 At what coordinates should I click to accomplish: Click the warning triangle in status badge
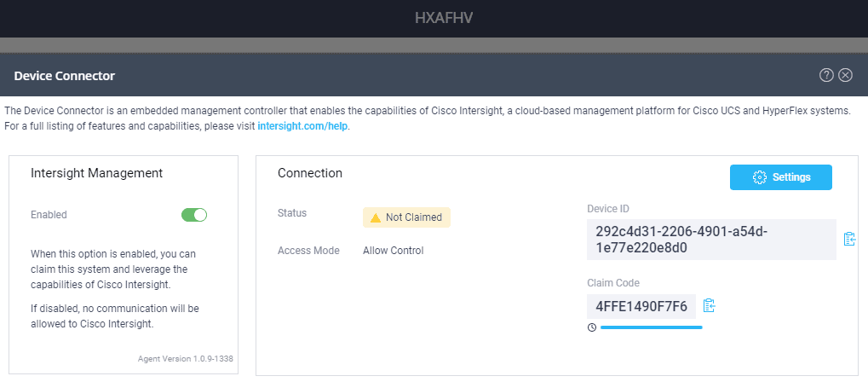pyautogui.click(x=376, y=217)
